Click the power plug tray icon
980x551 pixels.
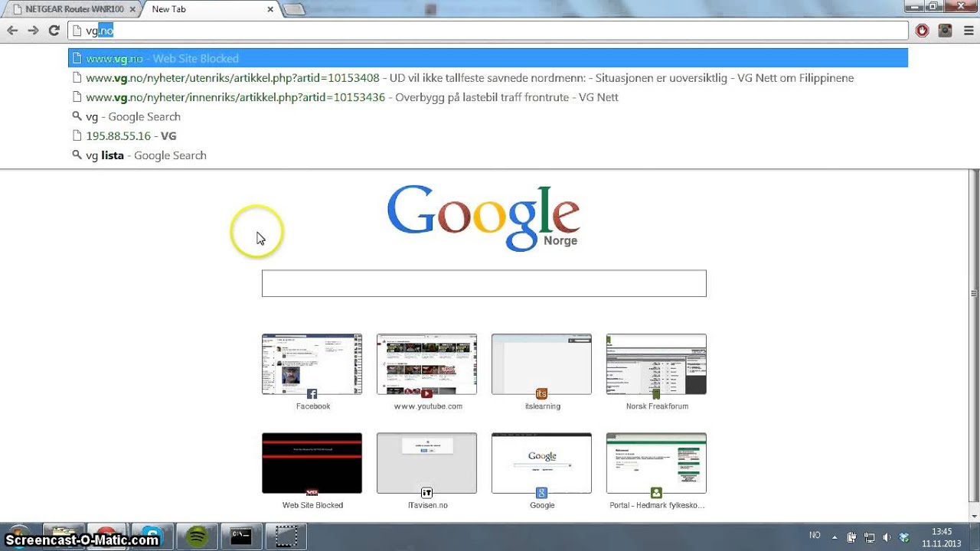coord(851,537)
